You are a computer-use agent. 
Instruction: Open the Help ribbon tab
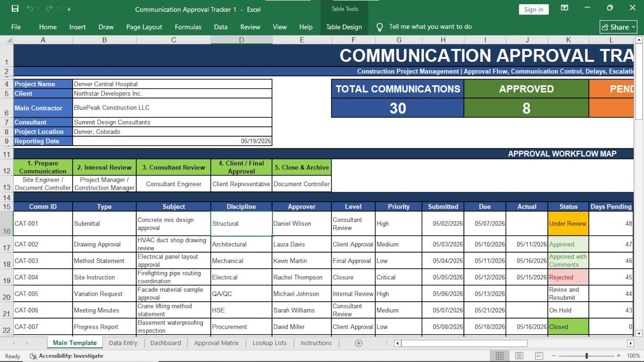[x=306, y=27]
